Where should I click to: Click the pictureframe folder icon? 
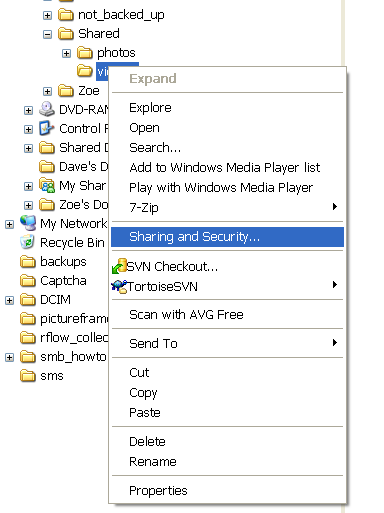click(28, 319)
